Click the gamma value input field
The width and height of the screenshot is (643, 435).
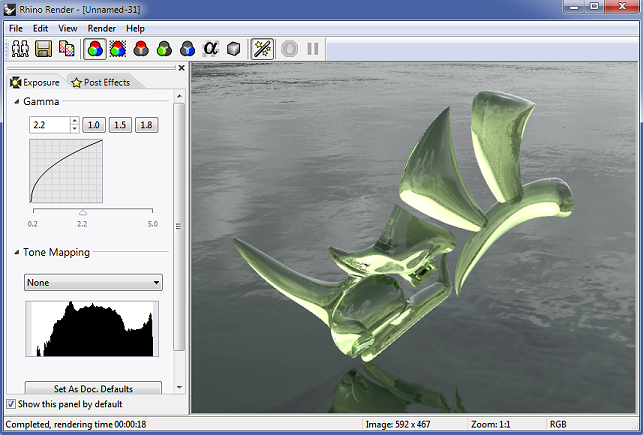point(50,125)
